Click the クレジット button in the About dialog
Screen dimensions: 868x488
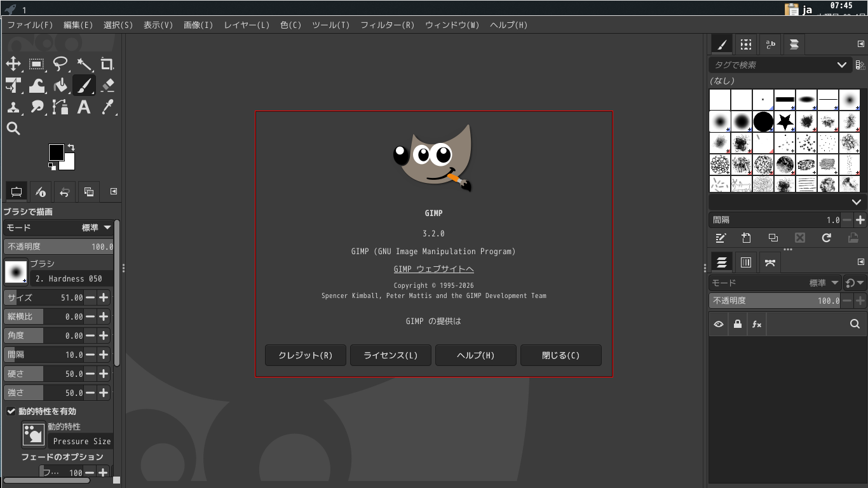[305, 355]
